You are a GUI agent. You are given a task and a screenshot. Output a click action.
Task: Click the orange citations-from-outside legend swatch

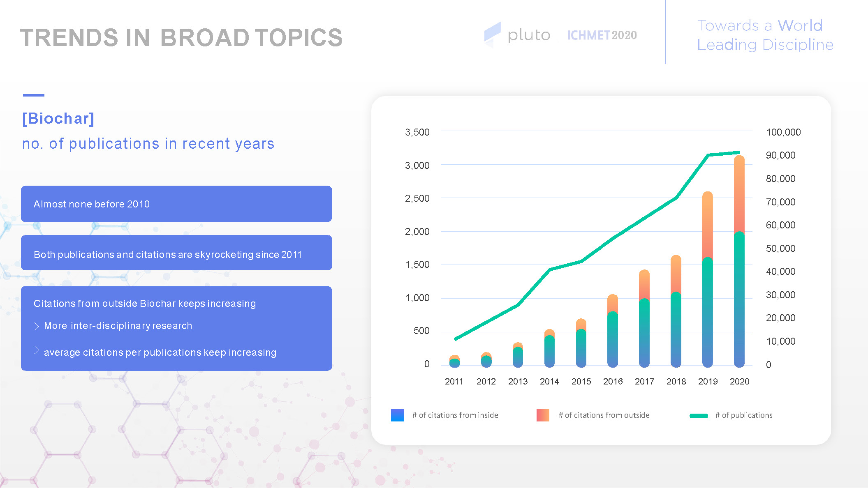click(x=543, y=415)
